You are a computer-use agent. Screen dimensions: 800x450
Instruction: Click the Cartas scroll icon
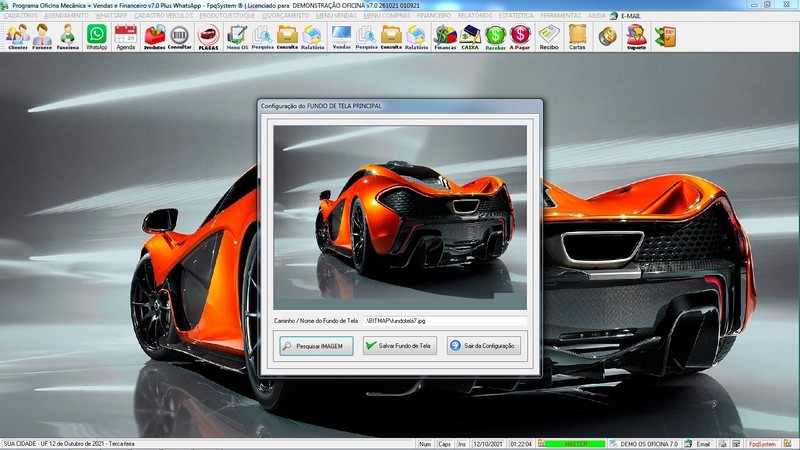pos(577,37)
